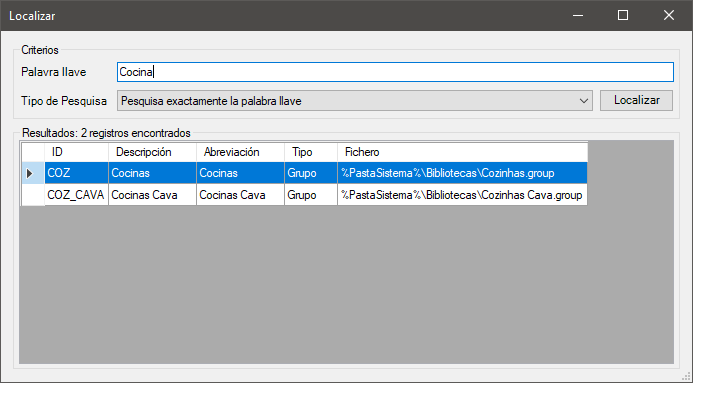Sort by the Descripción column header
The width and height of the screenshot is (706, 393).
[152, 152]
